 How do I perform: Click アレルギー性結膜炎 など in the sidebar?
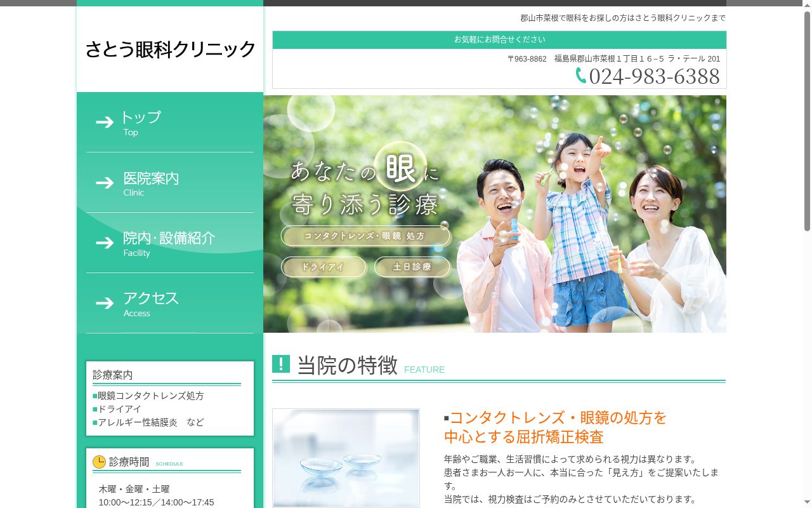click(151, 422)
